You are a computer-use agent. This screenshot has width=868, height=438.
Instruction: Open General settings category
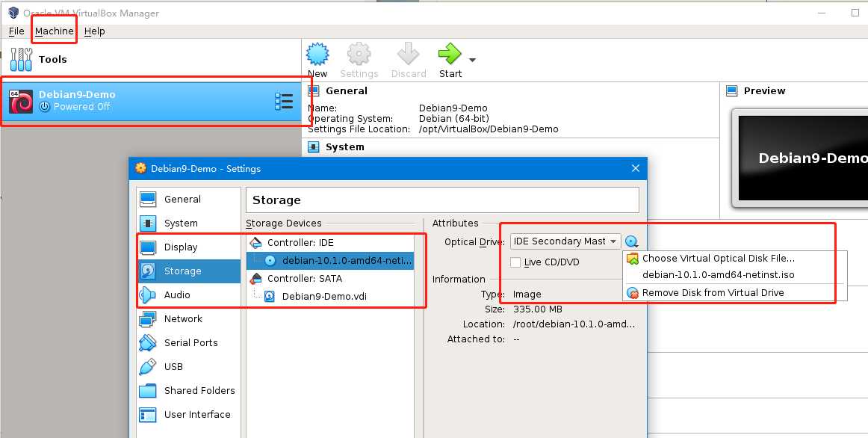[188, 200]
